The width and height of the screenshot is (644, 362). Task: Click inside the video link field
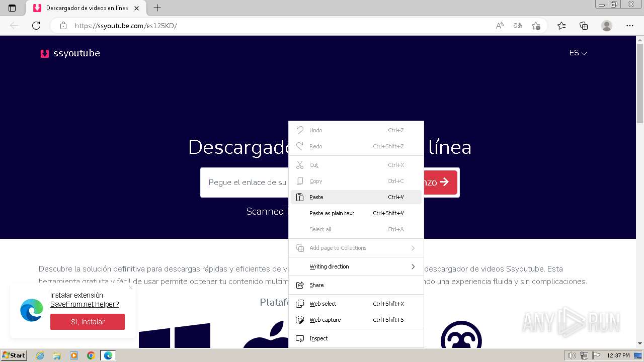[245, 182]
